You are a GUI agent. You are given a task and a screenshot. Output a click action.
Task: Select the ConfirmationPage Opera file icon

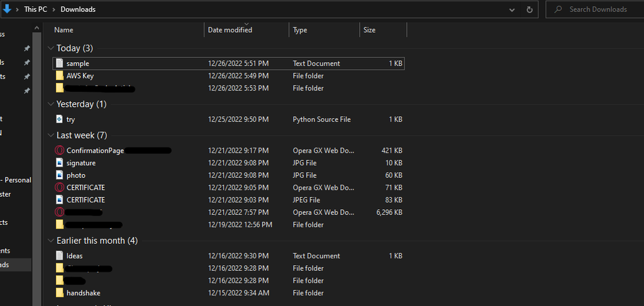tap(60, 151)
